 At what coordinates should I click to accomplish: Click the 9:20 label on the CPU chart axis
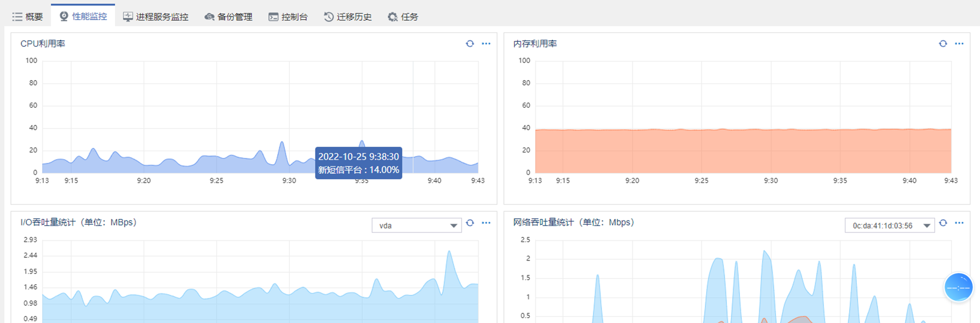click(144, 180)
